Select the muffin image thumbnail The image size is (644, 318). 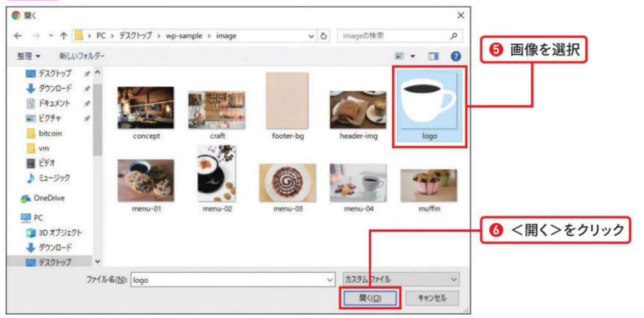pyautogui.click(x=428, y=185)
